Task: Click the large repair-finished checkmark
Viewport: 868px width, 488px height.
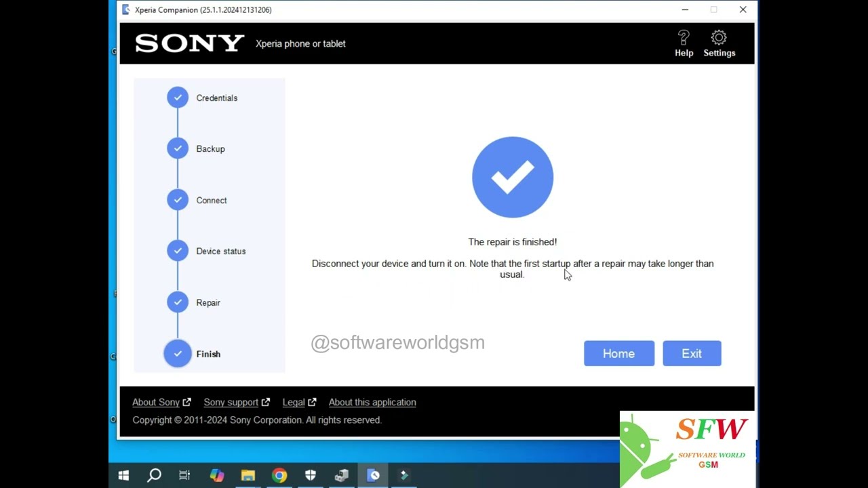Action: [x=513, y=178]
